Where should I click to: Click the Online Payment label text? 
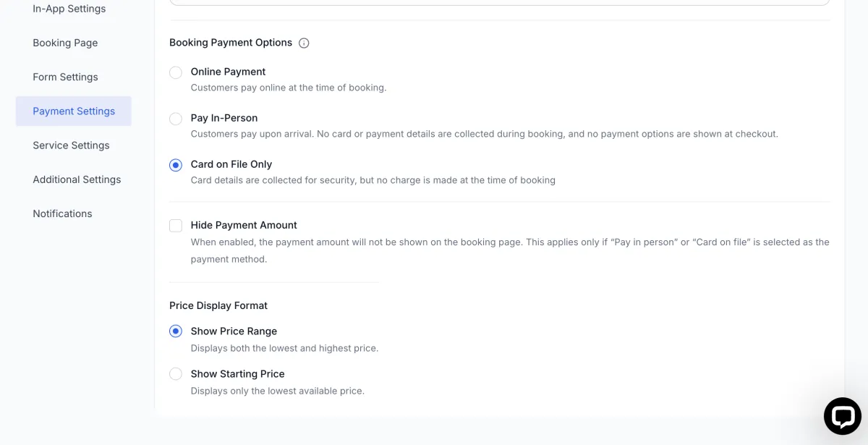click(x=228, y=72)
